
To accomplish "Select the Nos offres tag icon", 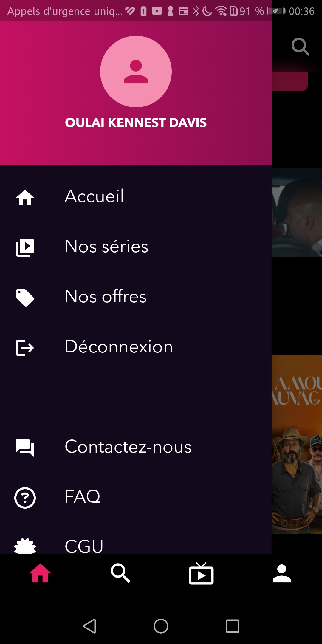I will [25, 297].
